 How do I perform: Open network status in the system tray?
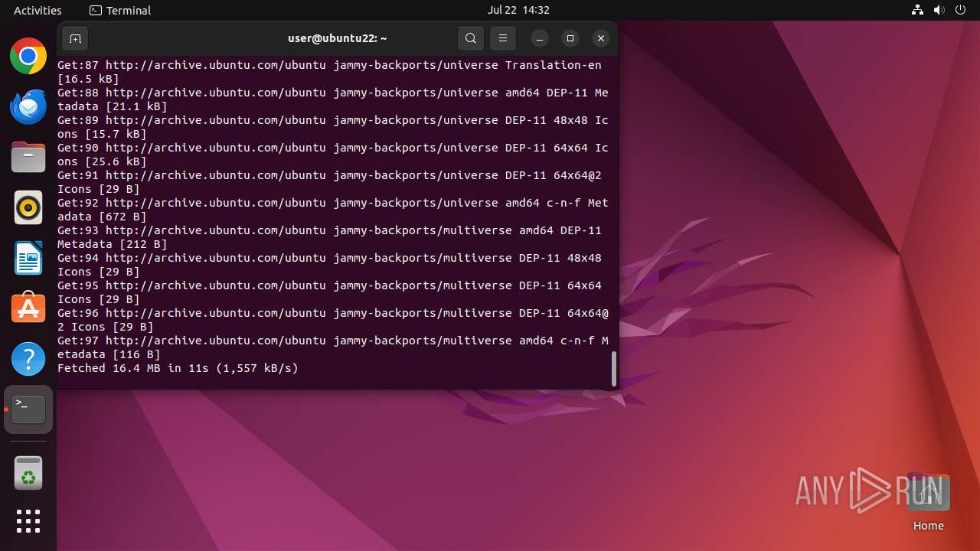[x=917, y=10]
